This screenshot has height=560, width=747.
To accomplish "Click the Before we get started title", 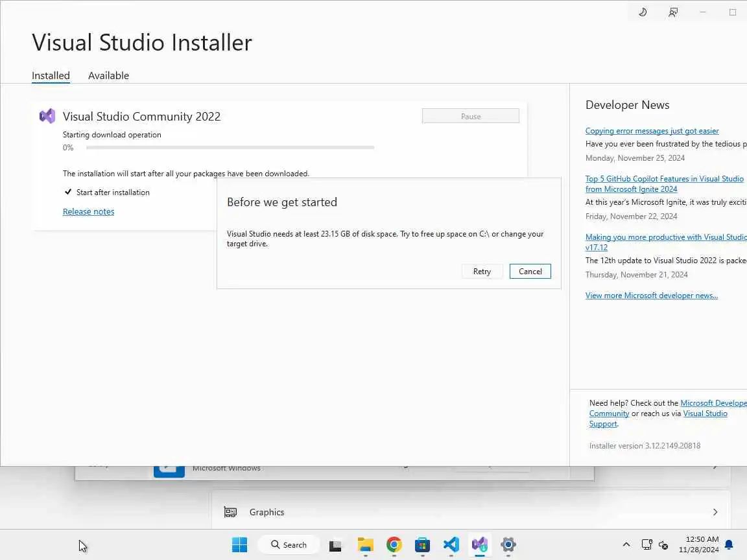I will pos(282,202).
